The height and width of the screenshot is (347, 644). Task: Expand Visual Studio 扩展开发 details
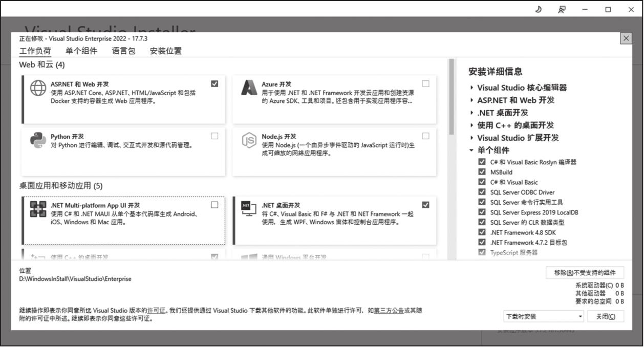[471, 138]
